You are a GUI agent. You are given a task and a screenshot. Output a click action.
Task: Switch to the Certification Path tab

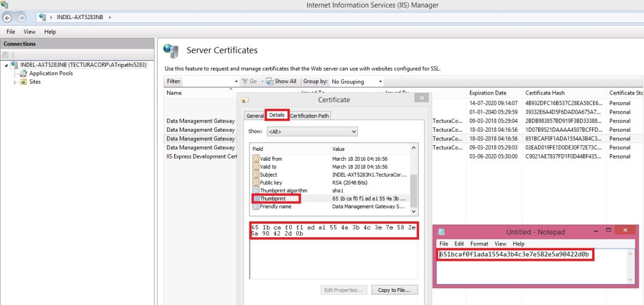[x=309, y=116]
